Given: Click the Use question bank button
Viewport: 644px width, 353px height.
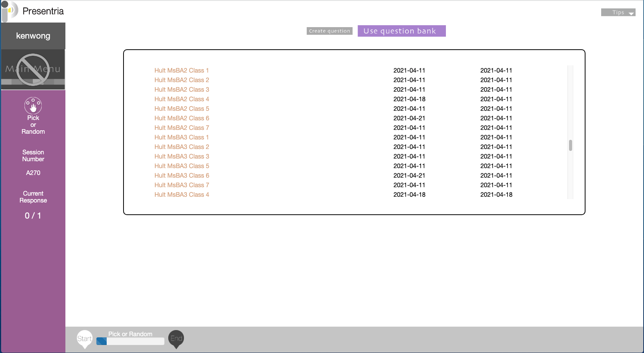Looking at the screenshot, I should pyautogui.click(x=402, y=31).
